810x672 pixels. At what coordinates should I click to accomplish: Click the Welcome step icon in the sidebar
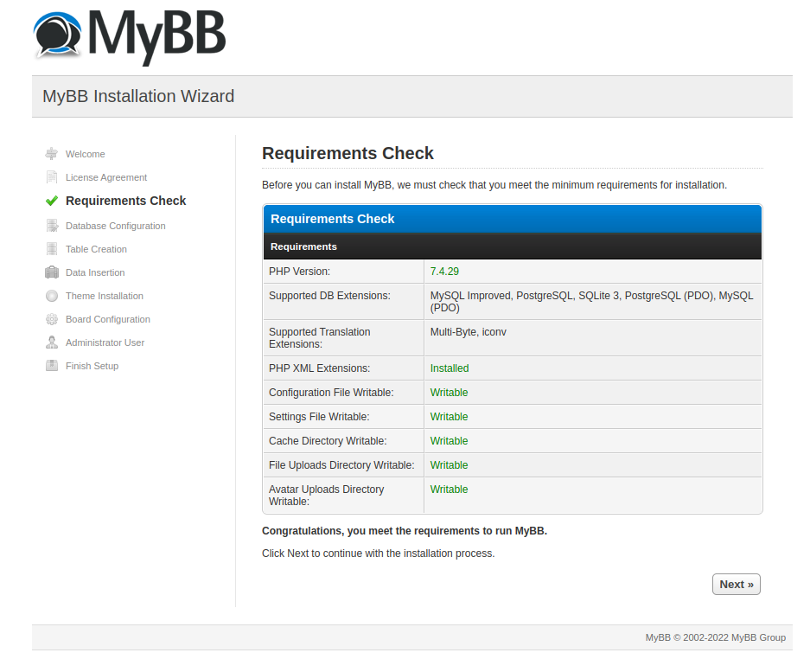pyautogui.click(x=53, y=154)
